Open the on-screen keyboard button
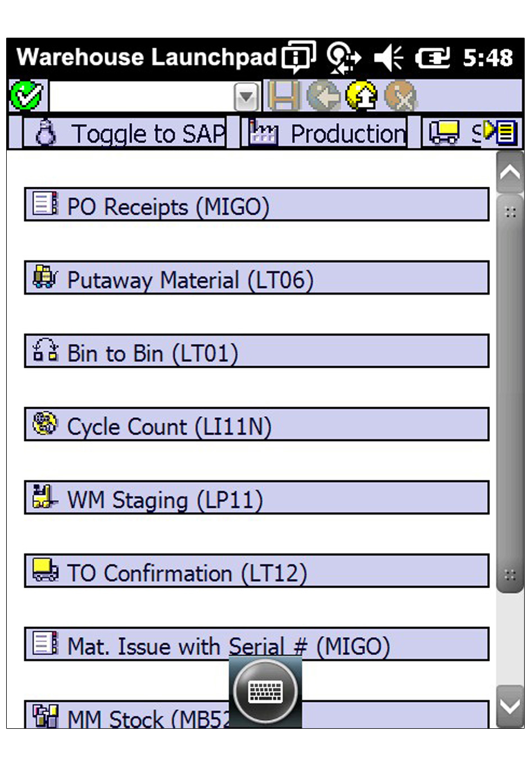Viewport: 532px width, 762px height. tap(265, 692)
